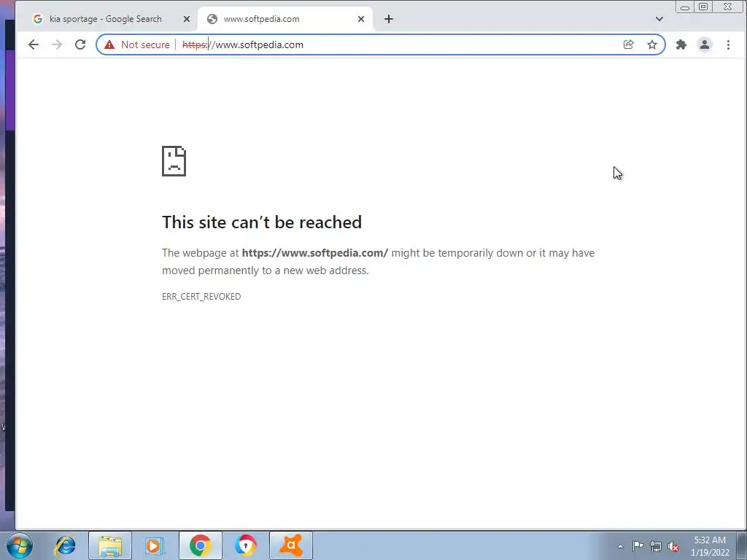Click the forward navigation arrow
This screenshot has width=747, height=560.
click(57, 44)
